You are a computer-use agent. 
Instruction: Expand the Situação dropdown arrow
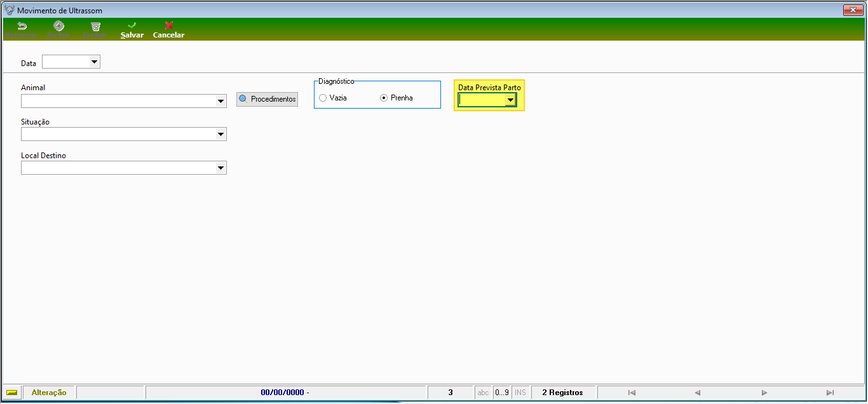(220, 135)
